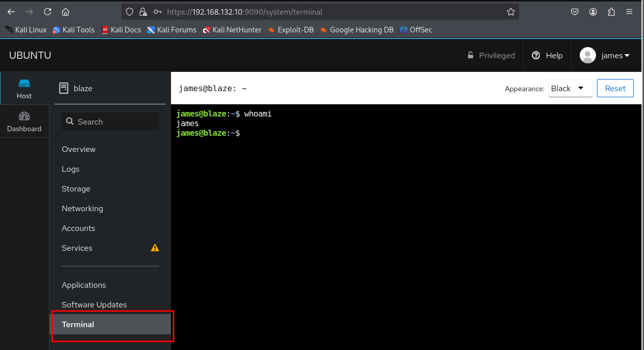This screenshot has height=350, width=644.
Task: Toggle Privileged access lock
Action: pos(491,56)
